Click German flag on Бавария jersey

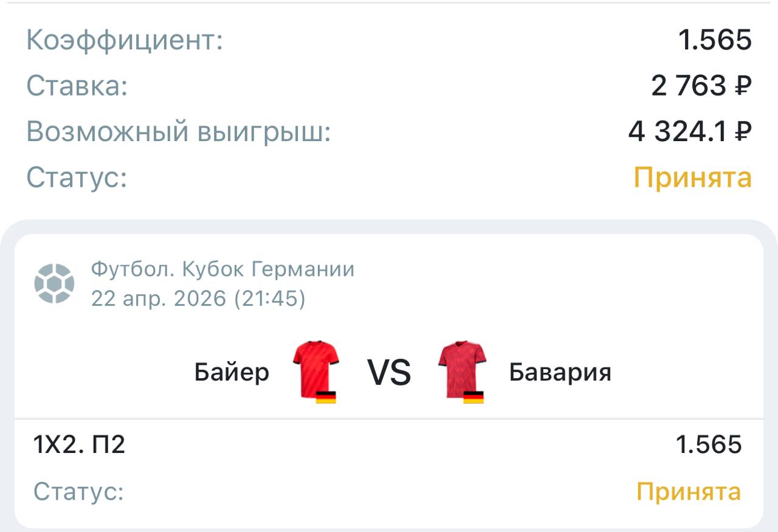[473, 398]
